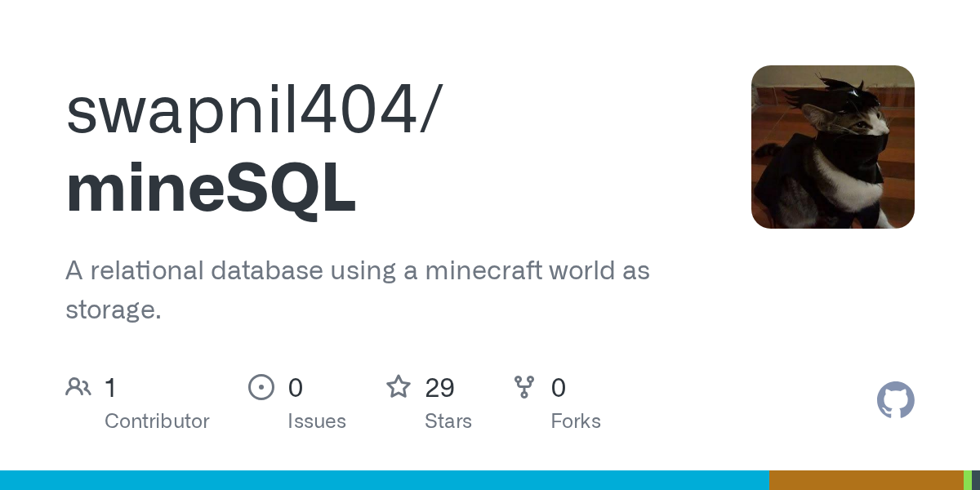980x490 pixels.
Task: Click the star count 29
Action: pyautogui.click(x=439, y=387)
